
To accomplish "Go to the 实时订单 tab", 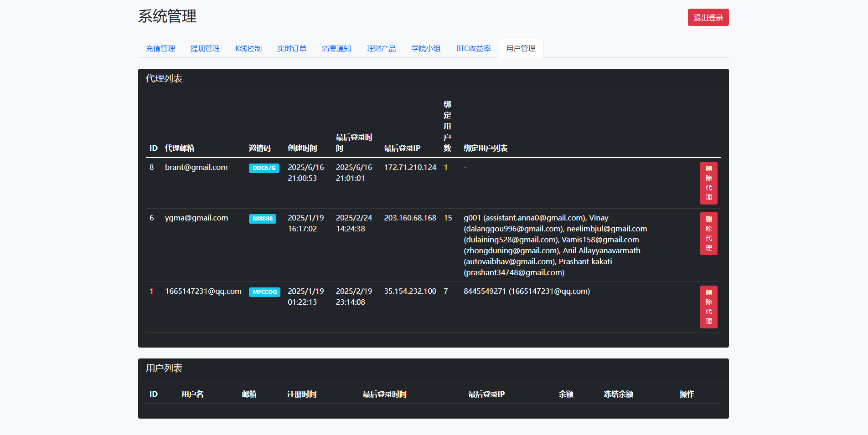I will [292, 48].
